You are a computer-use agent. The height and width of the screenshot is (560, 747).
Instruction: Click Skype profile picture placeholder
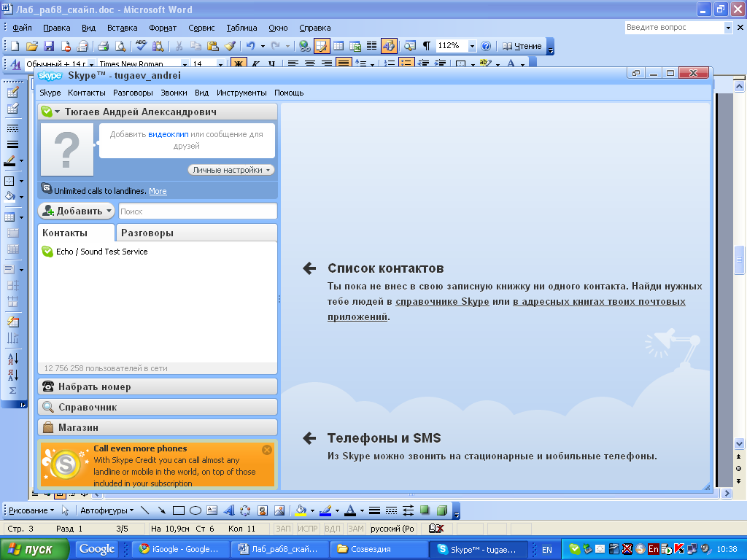tap(67, 150)
